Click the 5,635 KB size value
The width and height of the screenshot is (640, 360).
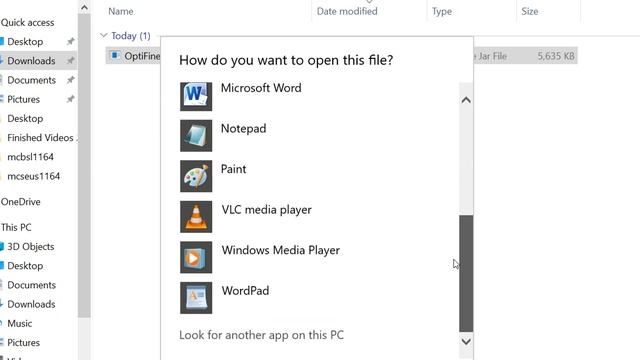tap(556, 56)
